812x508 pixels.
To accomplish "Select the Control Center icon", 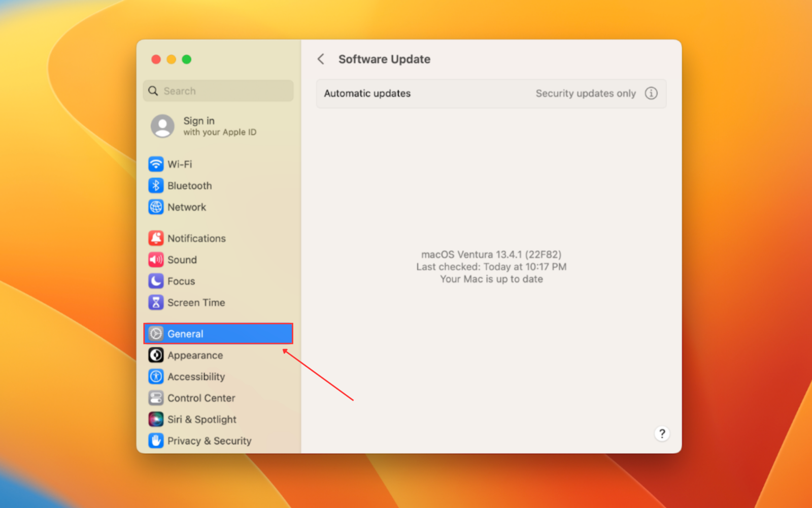I will coord(156,398).
